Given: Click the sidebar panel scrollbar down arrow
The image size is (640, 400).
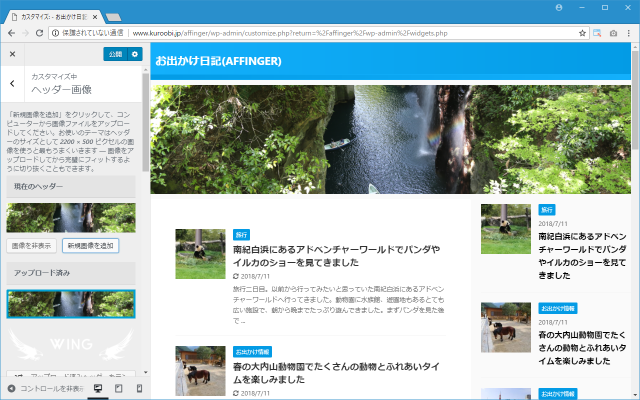Looking at the screenshot, I should click(146, 373).
